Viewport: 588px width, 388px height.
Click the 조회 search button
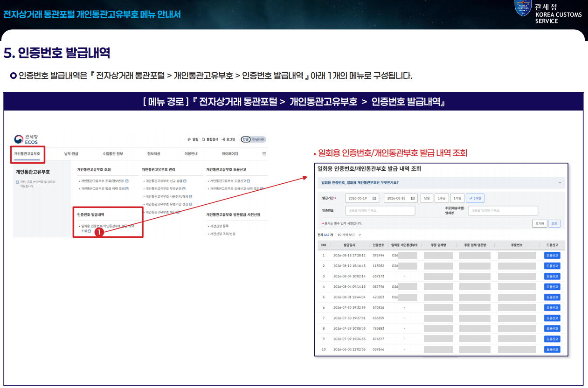554,223
